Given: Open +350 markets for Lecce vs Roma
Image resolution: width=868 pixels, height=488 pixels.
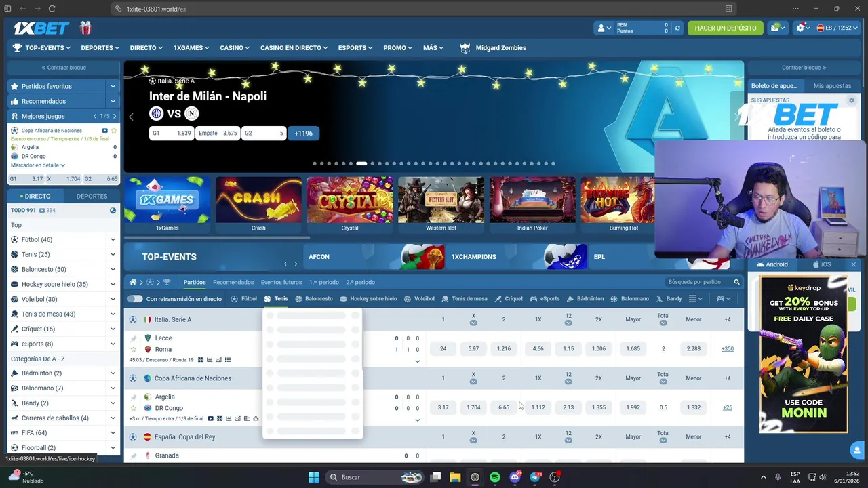Looking at the screenshot, I should [727, 349].
